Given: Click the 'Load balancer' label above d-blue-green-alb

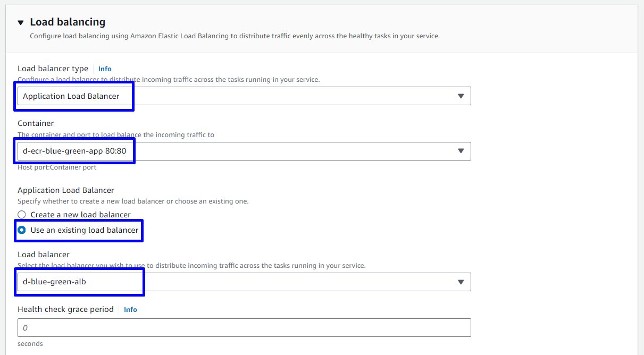Looking at the screenshot, I should point(44,255).
